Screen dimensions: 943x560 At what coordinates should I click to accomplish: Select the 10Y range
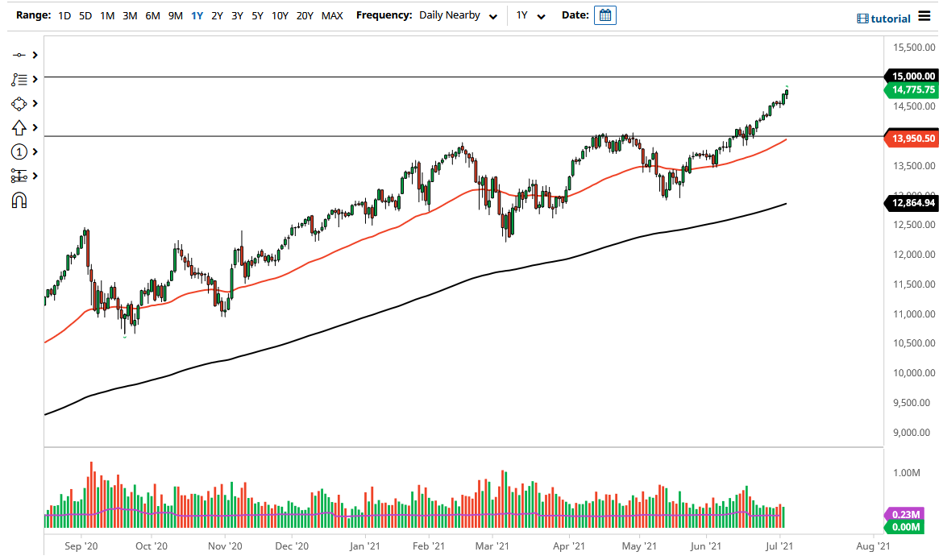[x=280, y=15]
